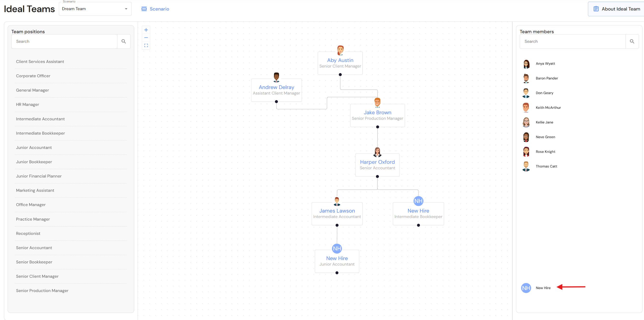Select Thomas Catt from team members
Viewport: 644px width, 320px height.
tap(546, 166)
